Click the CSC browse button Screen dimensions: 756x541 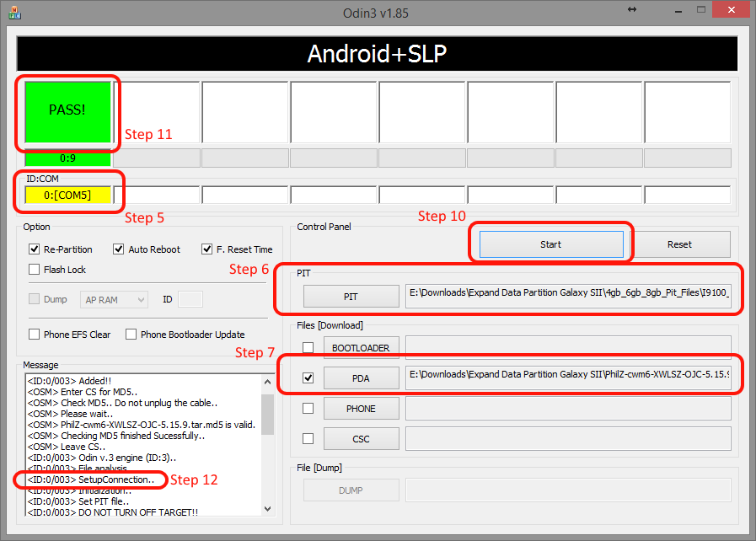[x=361, y=439]
